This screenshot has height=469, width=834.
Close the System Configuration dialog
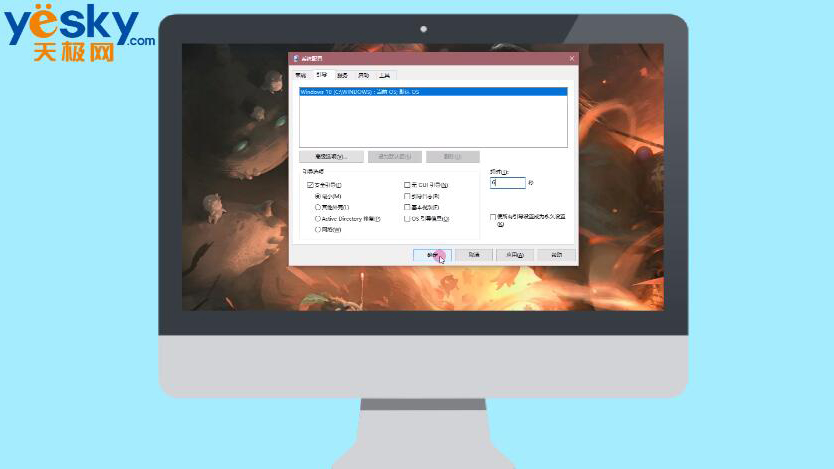tap(572, 58)
